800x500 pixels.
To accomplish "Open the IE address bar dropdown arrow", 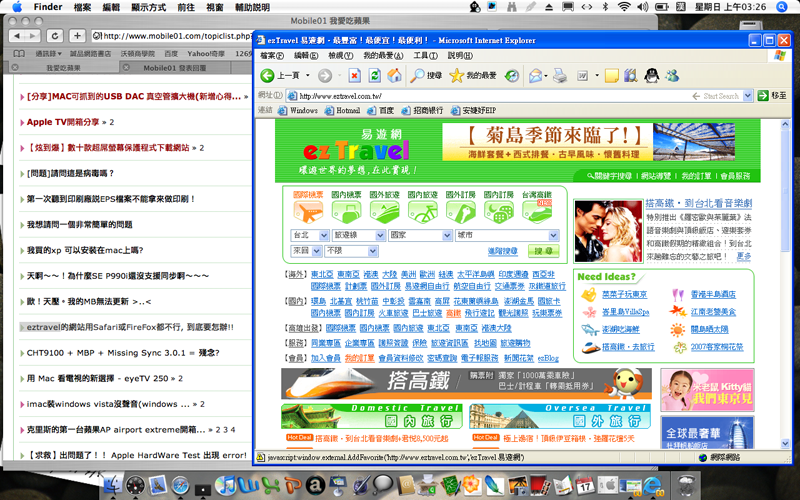I will pyautogui.click(x=747, y=95).
